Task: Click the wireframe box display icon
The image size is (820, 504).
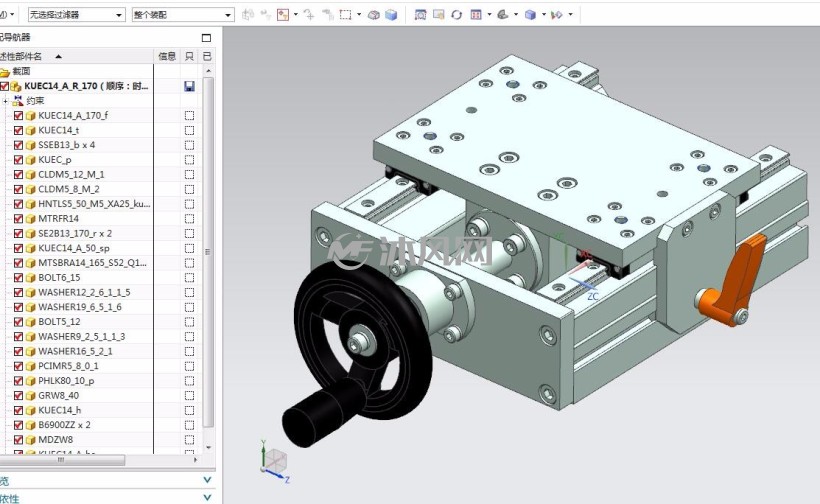Action: [x=373, y=15]
